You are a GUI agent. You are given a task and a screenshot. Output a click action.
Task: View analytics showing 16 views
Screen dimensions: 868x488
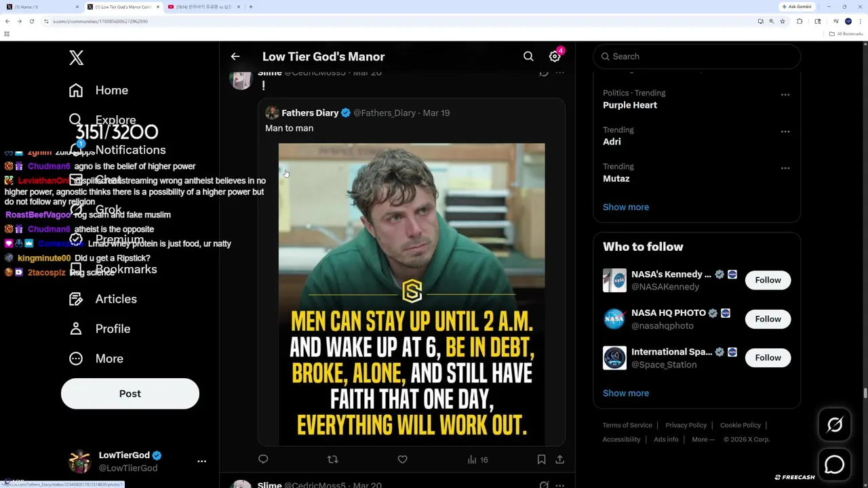[x=478, y=460]
